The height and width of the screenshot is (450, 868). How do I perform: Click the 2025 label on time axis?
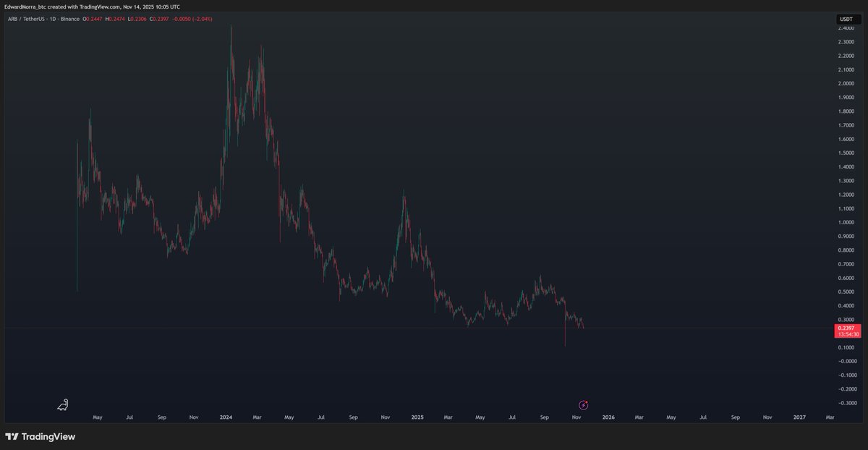point(417,417)
